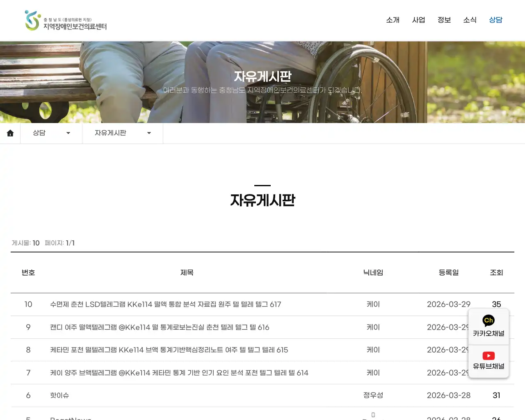The height and width of the screenshot is (420, 525).
Task: Open post 9 about 캔디 여주
Action: click(x=160, y=327)
